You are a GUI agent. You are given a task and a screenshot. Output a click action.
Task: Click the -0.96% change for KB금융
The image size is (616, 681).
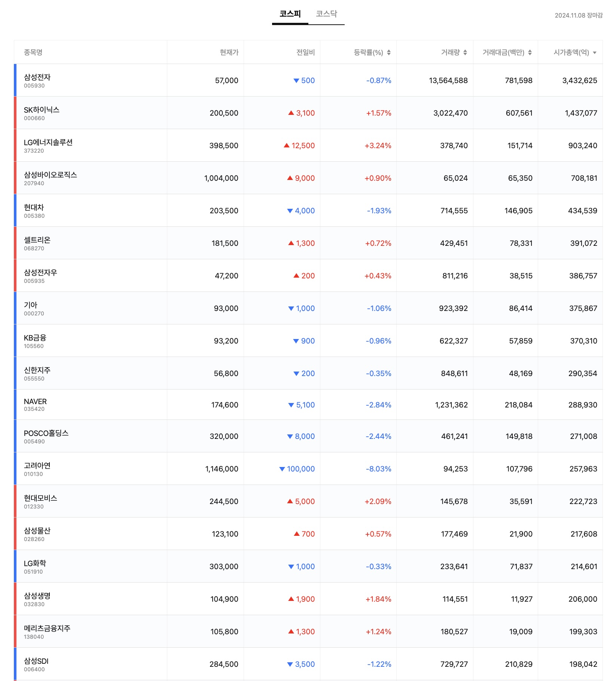point(379,341)
